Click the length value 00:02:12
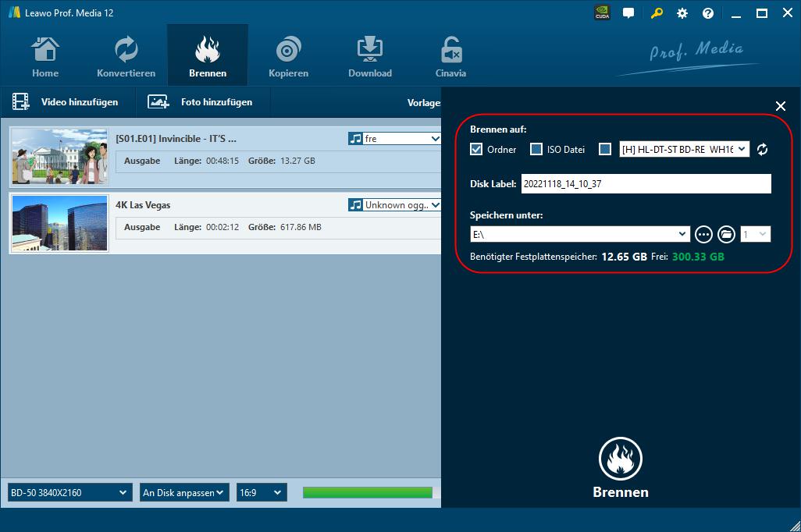The height and width of the screenshot is (532, 801). [222, 227]
